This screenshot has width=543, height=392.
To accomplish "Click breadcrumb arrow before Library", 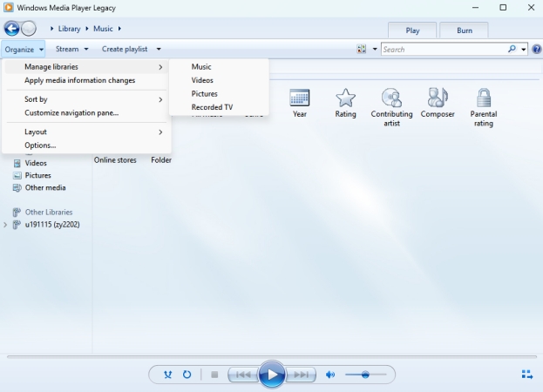I will click(x=51, y=29).
